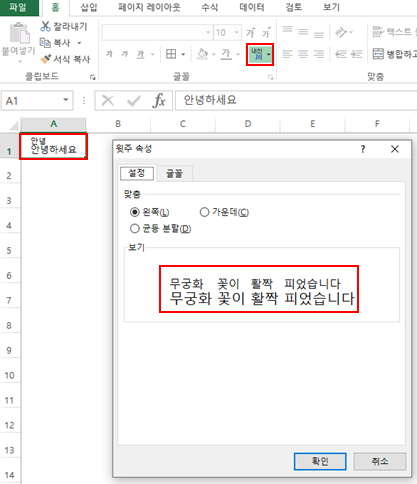Click the 잘라내기 scissors icon

(45, 26)
